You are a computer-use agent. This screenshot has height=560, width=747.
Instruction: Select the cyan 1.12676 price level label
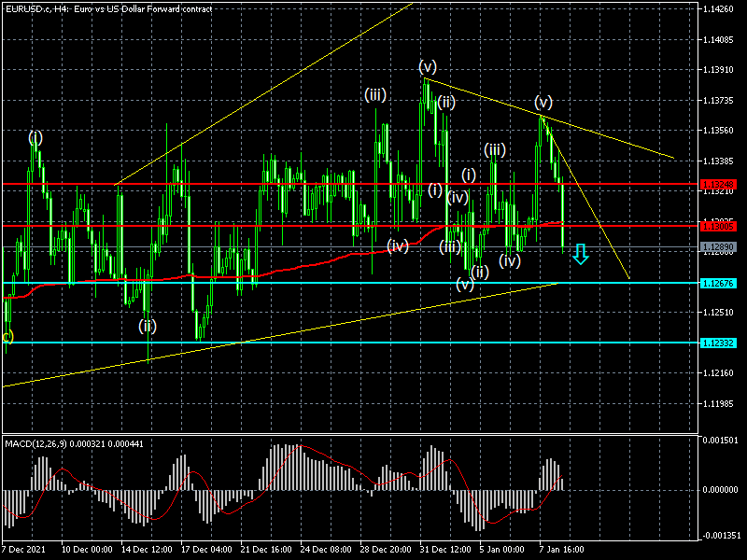(x=718, y=284)
